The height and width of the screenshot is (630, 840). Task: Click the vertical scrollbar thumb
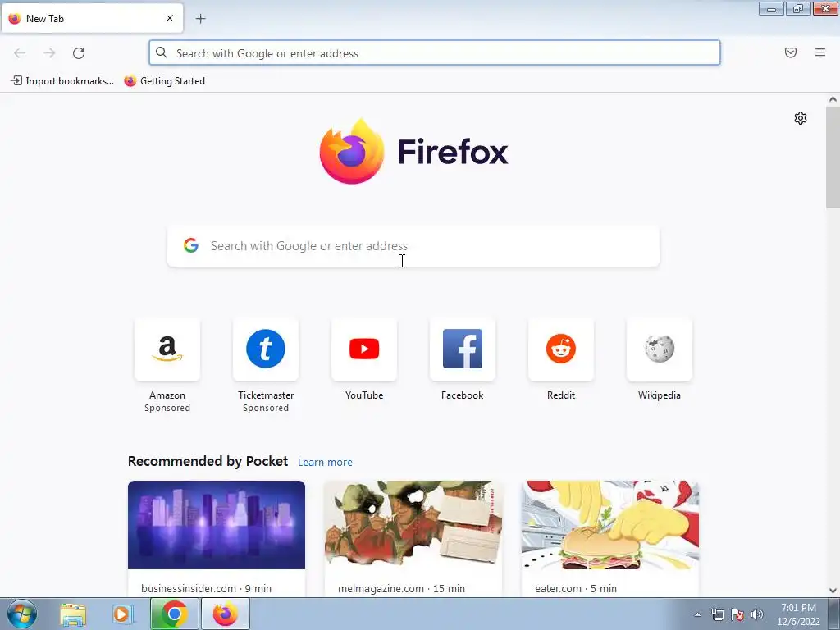(x=833, y=157)
